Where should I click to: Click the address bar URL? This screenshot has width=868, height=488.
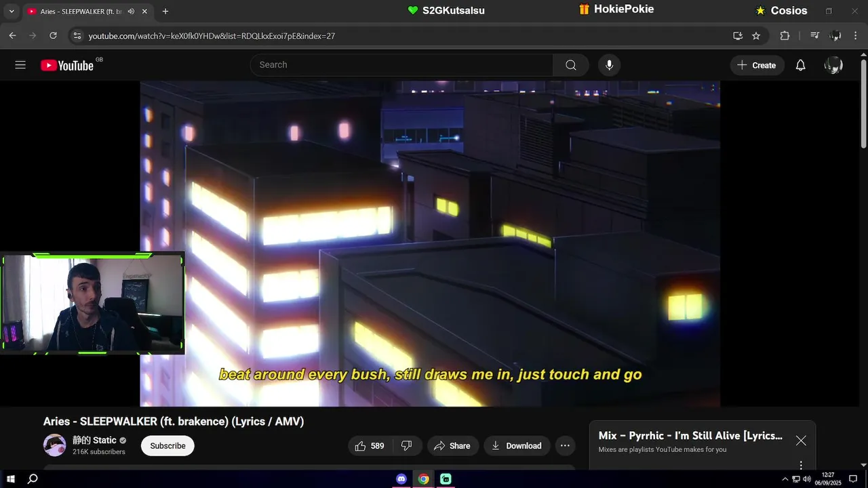[212, 36]
